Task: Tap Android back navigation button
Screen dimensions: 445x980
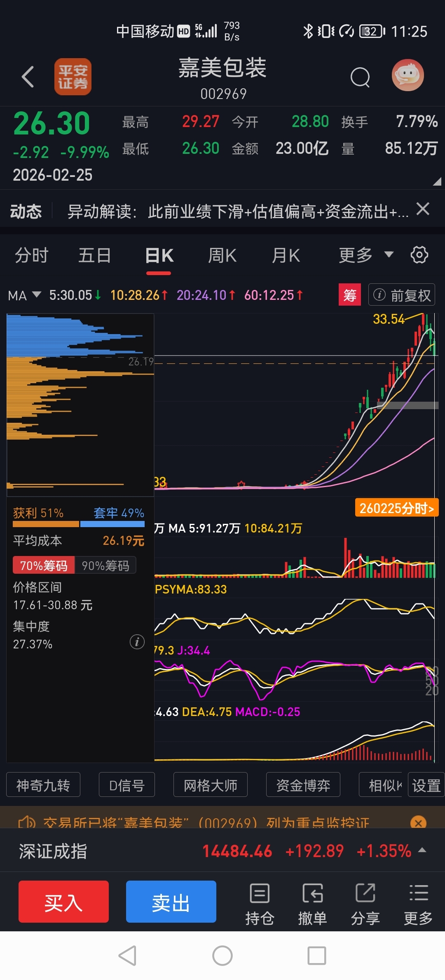Action: (x=128, y=955)
